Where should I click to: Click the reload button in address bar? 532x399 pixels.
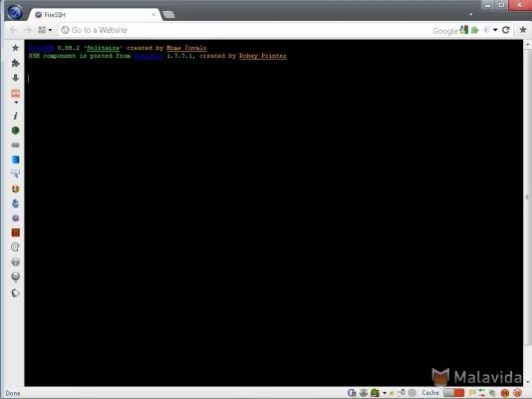tap(506, 30)
